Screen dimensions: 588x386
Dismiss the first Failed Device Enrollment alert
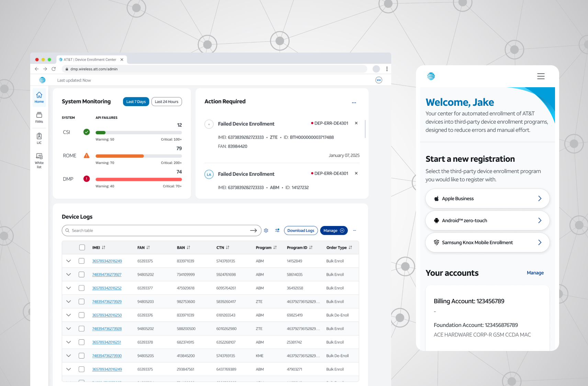coord(356,123)
